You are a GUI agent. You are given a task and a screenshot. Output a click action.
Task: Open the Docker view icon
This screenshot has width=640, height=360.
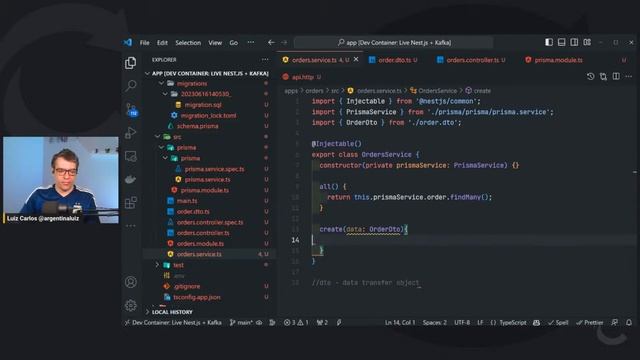pos(131,179)
